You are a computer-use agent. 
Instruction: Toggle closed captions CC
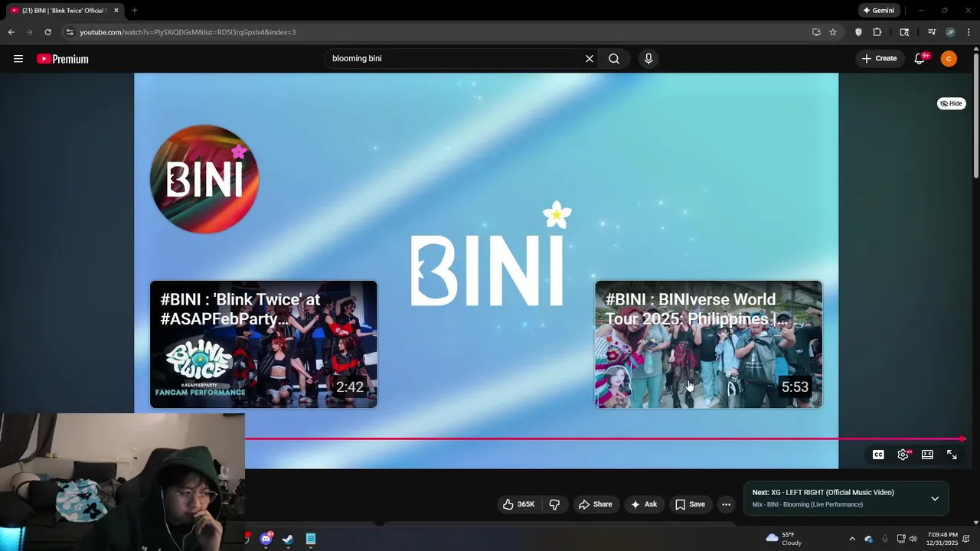click(878, 455)
